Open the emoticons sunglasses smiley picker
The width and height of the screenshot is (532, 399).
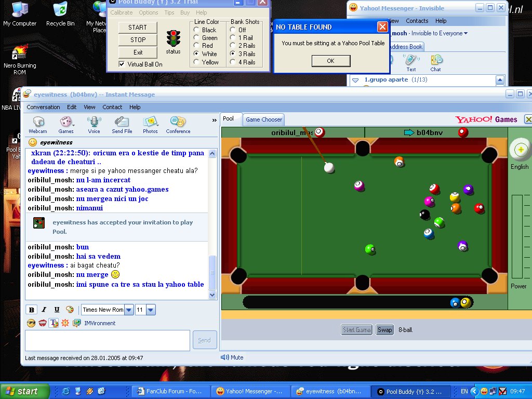pyautogui.click(x=31, y=323)
